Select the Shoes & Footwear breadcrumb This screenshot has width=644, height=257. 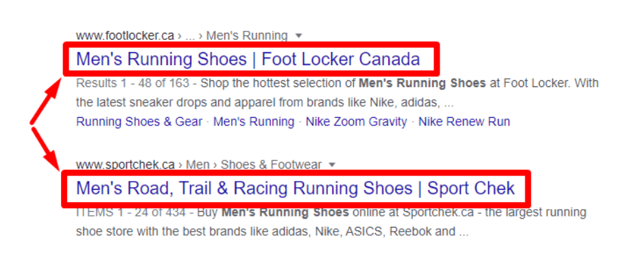click(271, 165)
